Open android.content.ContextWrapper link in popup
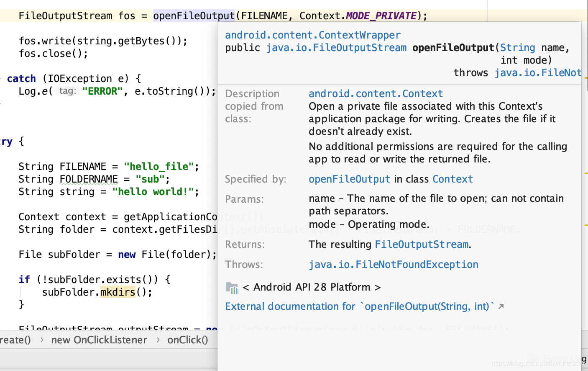 [x=312, y=35]
